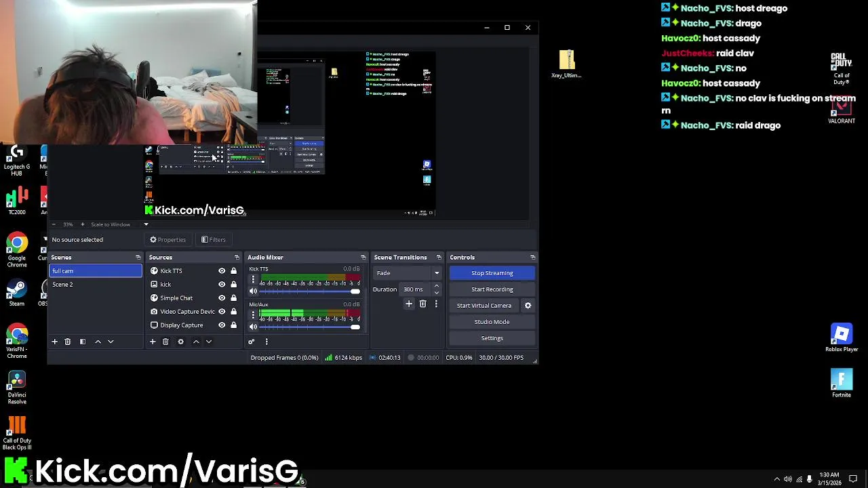Move source up in Sources toolbar
868x488 pixels.
point(196,342)
